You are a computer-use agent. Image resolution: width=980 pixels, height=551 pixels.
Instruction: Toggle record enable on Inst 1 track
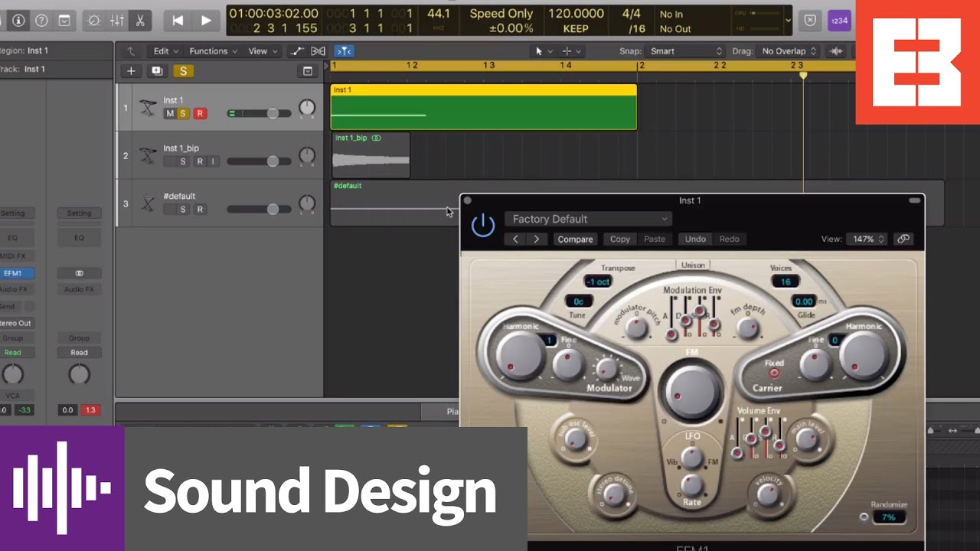(200, 113)
